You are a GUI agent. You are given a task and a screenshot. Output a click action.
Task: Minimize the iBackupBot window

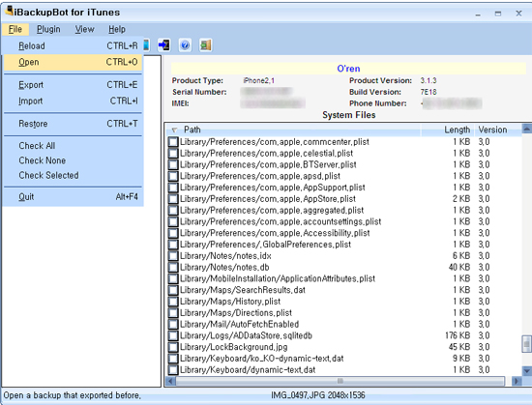coord(478,14)
